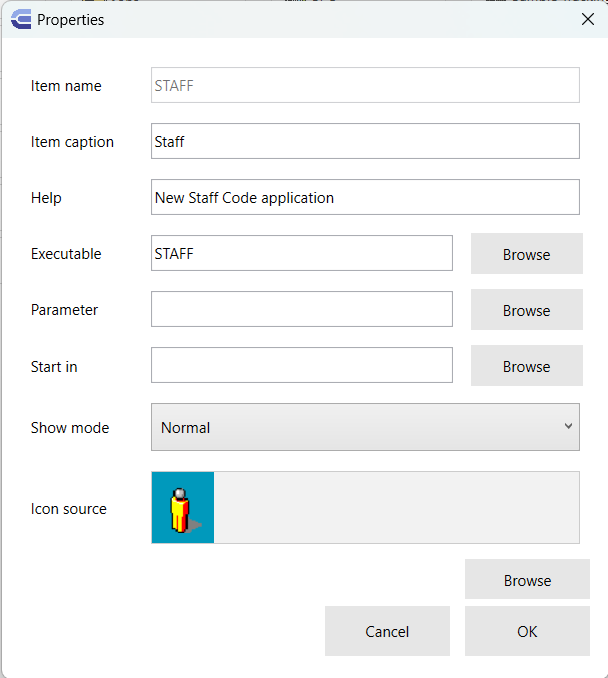Focus the Item caption text field
The image size is (608, 678).
click(365, 141)
